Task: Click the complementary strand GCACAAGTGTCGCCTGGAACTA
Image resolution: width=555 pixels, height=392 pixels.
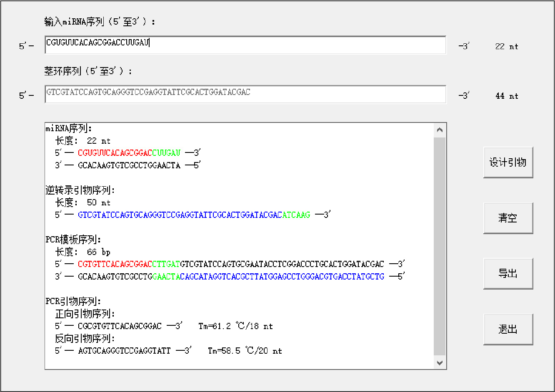Action: (129, 165)
